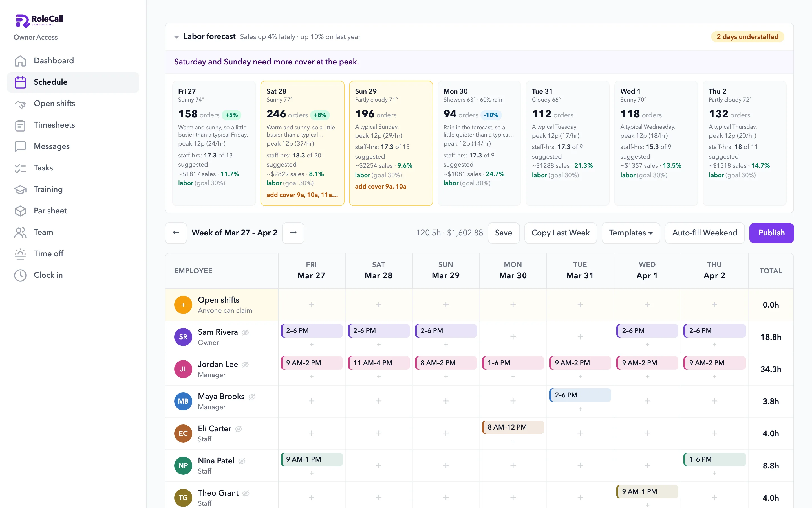This screenshot has width=812, height=508.
Task: Click the Clock in clock icon
Action: tap(20, 275)
